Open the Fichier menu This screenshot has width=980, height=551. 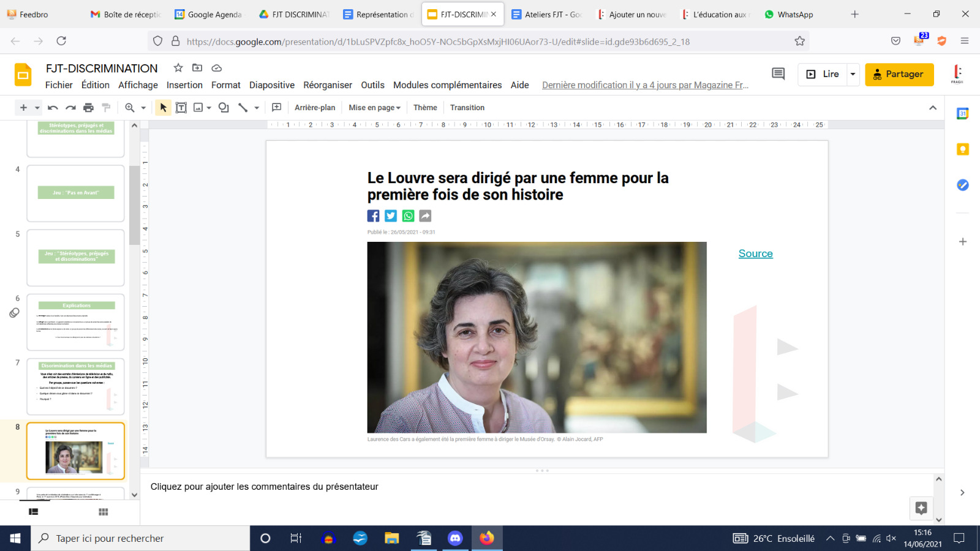(x=59, y=85)
